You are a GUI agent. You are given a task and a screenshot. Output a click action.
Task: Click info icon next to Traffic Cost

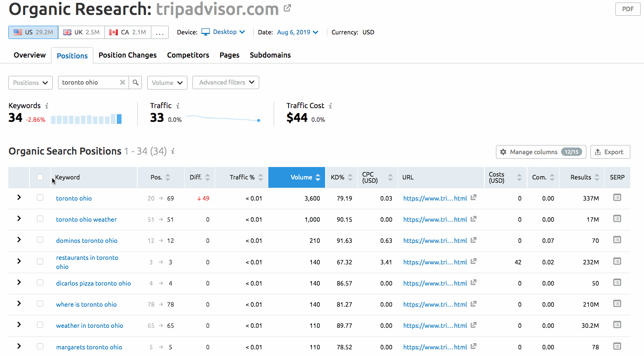point(331,106)
